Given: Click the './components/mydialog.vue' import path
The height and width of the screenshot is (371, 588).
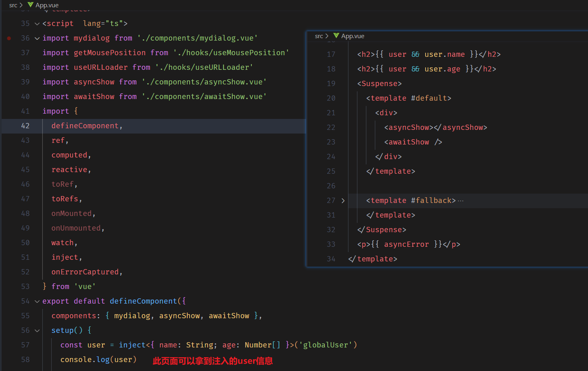Looking at the screenshot, I should 197,38.
